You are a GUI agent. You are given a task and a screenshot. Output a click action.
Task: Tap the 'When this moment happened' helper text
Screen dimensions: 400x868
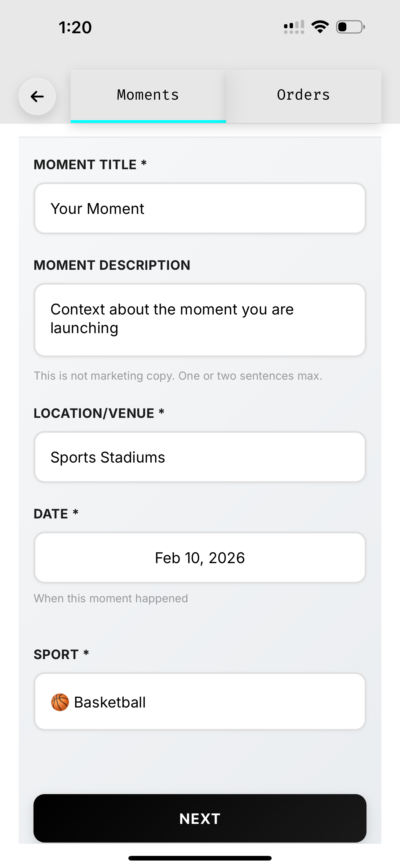click(110, 598)
